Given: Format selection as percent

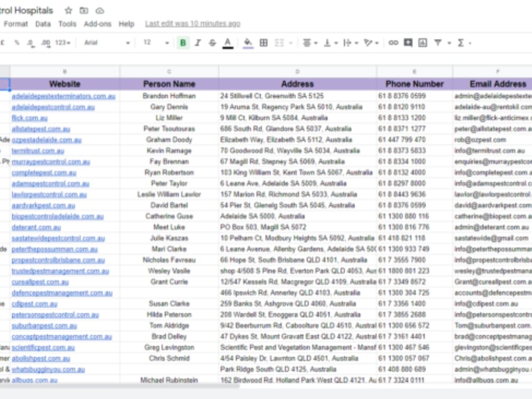Looking at the screenshot, I should pyautogui.click(x=16, y=43).
